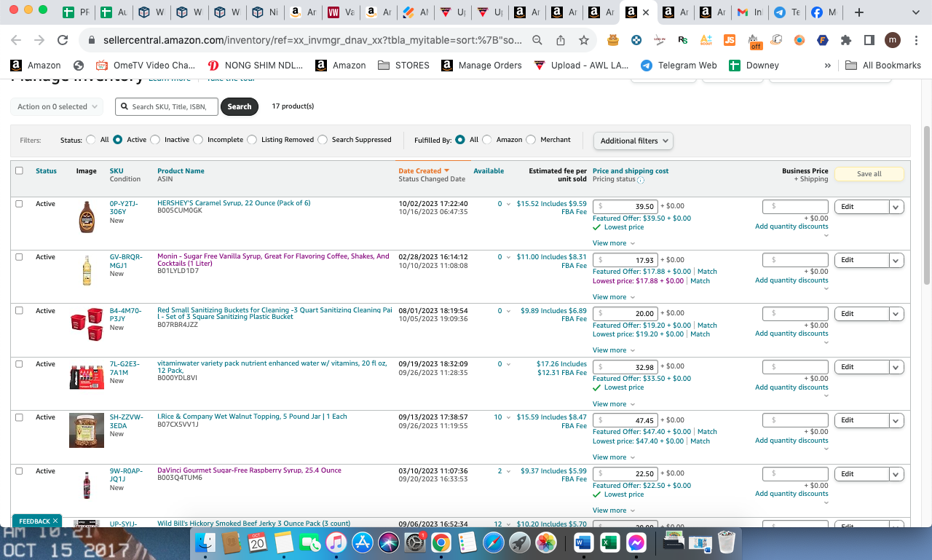The image size is (932, 560).
Task: Open the Chrome Extensions puzzle icon
Action: coord(846,40)
